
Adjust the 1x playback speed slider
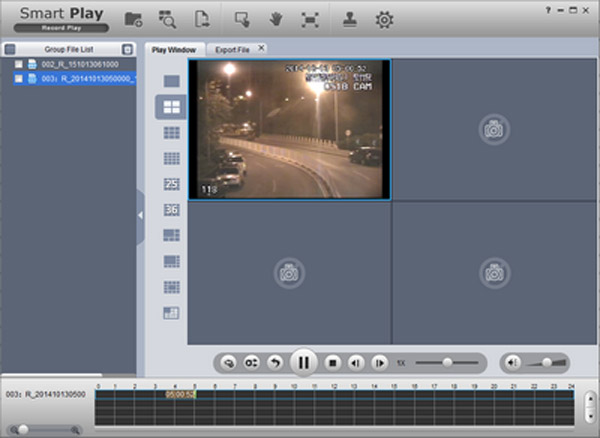coord(447,361)
